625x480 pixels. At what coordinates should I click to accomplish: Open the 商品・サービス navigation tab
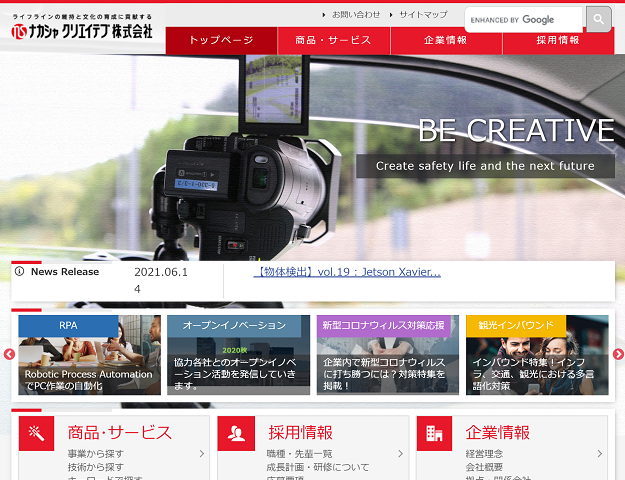[334, 40]
